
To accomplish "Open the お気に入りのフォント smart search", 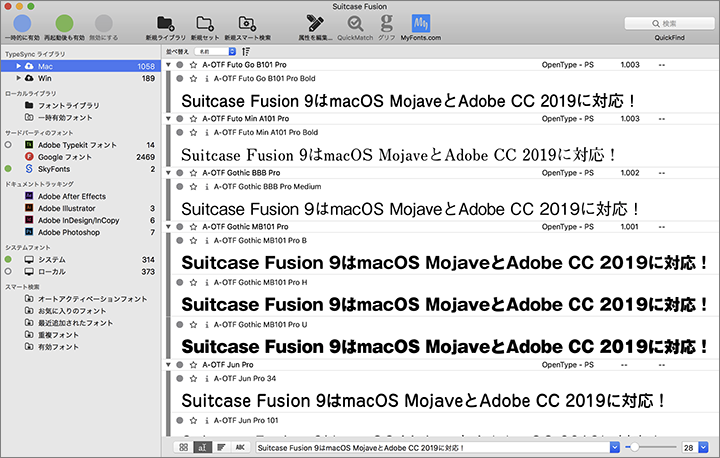I will [x=80, y=311].
